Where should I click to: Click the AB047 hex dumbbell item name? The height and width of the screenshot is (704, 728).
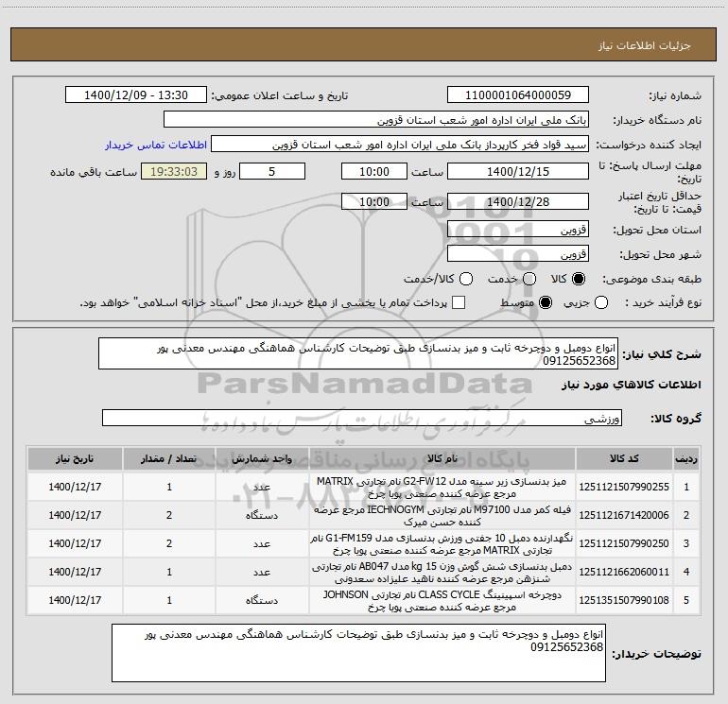(442, 573)
